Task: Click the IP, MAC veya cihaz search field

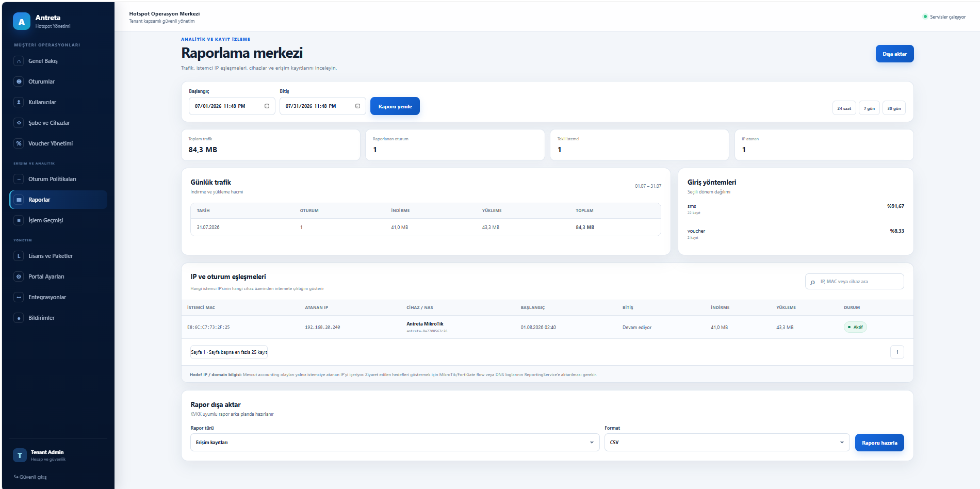Action: [855, 282]
